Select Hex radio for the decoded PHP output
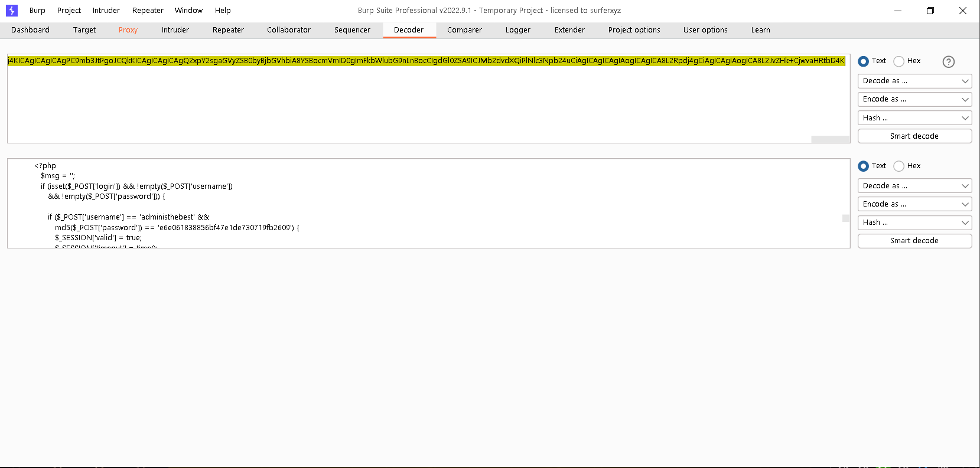Screen dimensions: 980x468 [x=899, y=166]
